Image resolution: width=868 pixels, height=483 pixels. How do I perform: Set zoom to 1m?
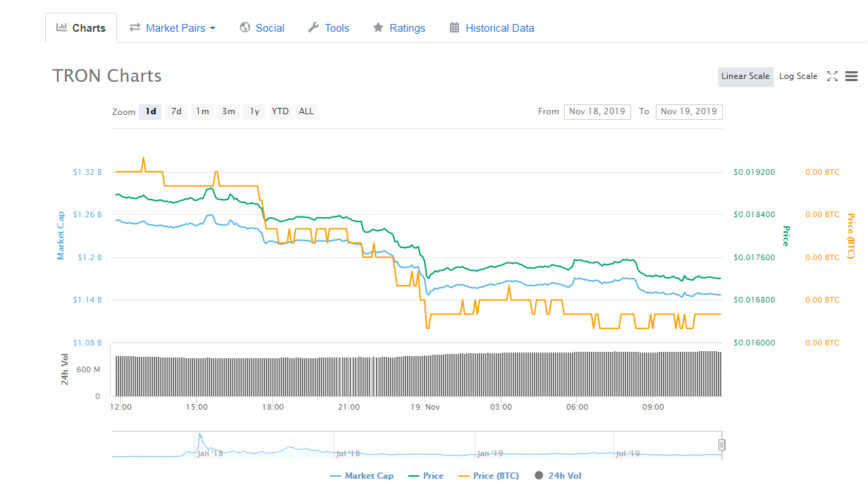(x=202, y=111)
